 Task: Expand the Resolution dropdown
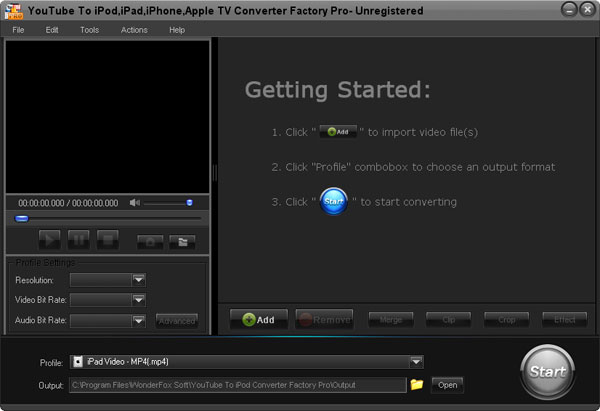pos(139,280)
